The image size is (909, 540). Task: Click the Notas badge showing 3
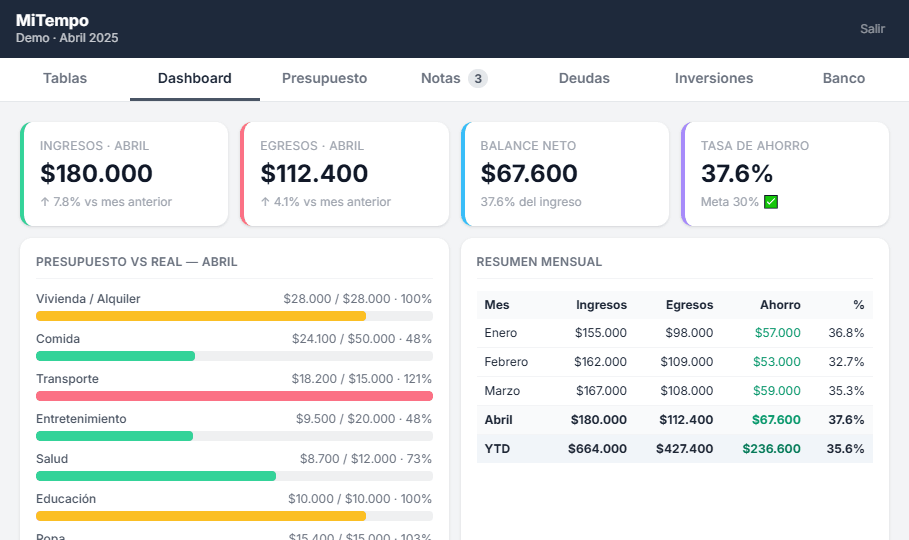pyautogui.click(x=478, y=78)
